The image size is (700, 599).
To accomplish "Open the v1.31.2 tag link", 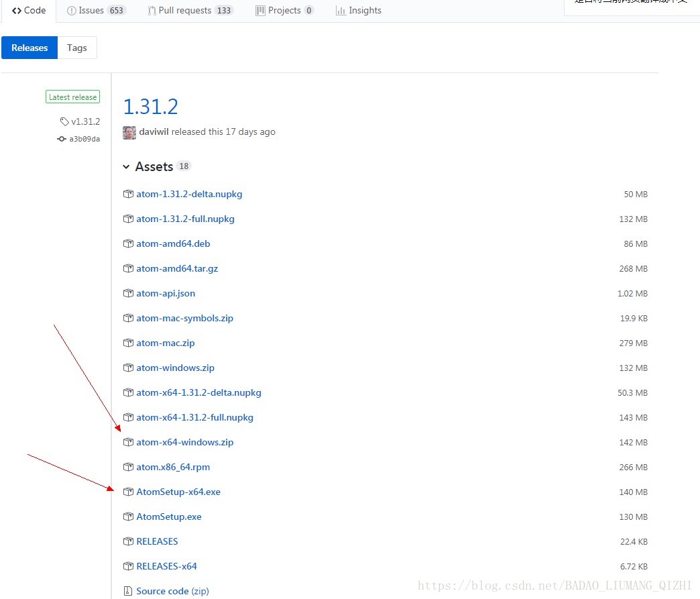I will (x=86, y=121).
